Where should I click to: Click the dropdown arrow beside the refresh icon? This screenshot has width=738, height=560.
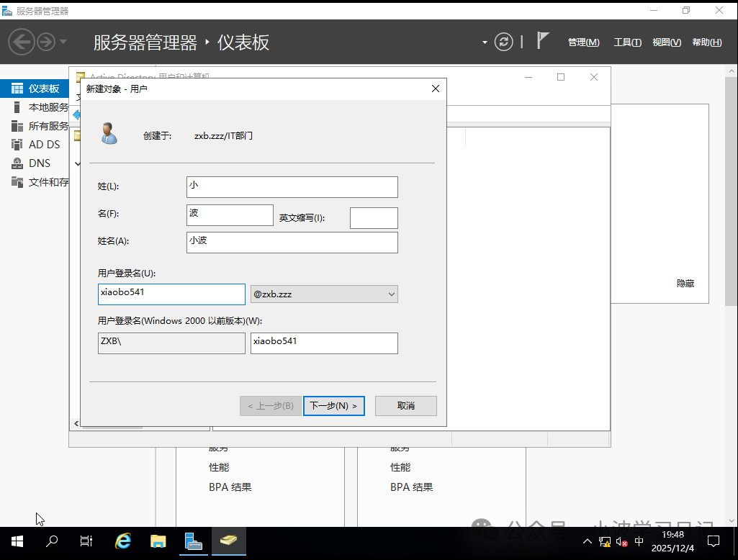pyautogui.click(x=485, y=42)
